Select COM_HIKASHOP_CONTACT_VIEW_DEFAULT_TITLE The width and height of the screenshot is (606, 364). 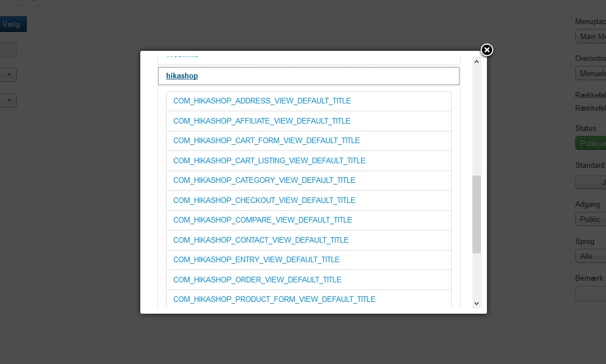click(261, 240)
